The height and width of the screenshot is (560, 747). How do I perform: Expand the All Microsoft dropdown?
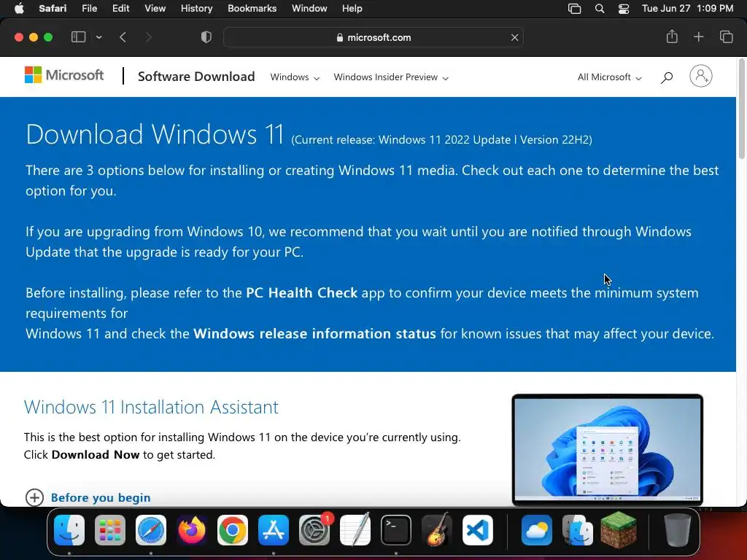coord(609,77)
